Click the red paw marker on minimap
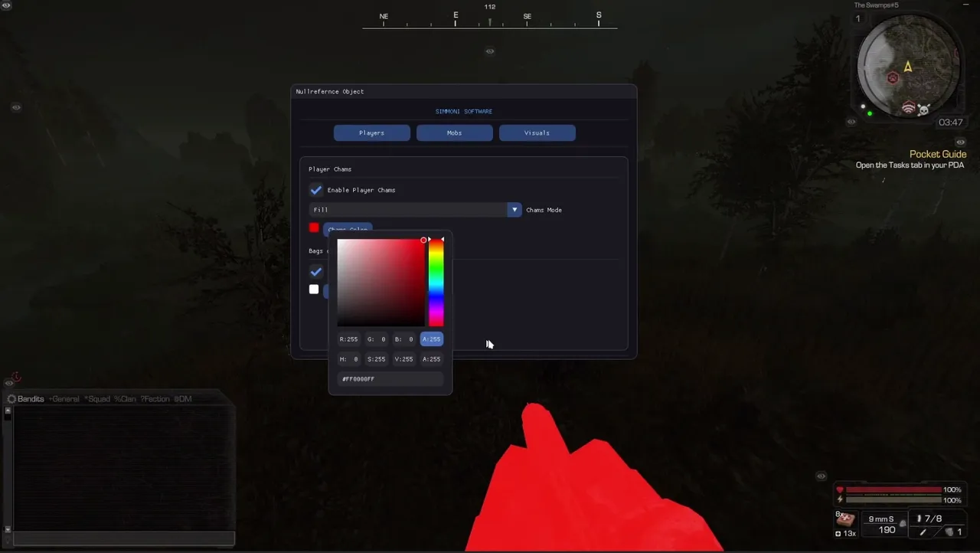The width and height of the screenshot is (980, 553). pyautogui.click(x=893, y=78)
